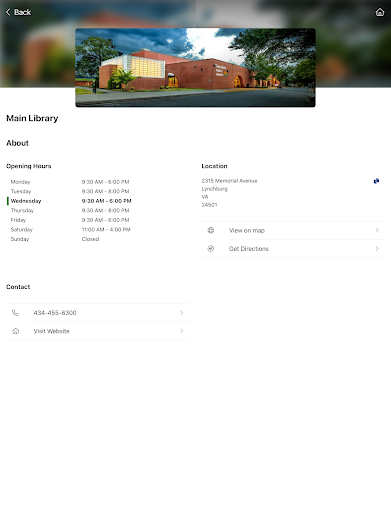This screenshot has width=391, height=512.
Task: Open View on map
Action: click(293, 230)
